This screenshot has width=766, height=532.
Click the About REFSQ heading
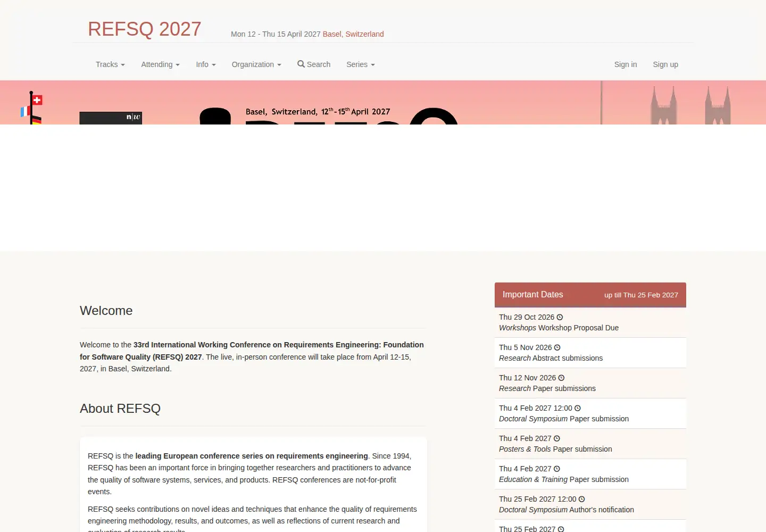pos(120,409)
